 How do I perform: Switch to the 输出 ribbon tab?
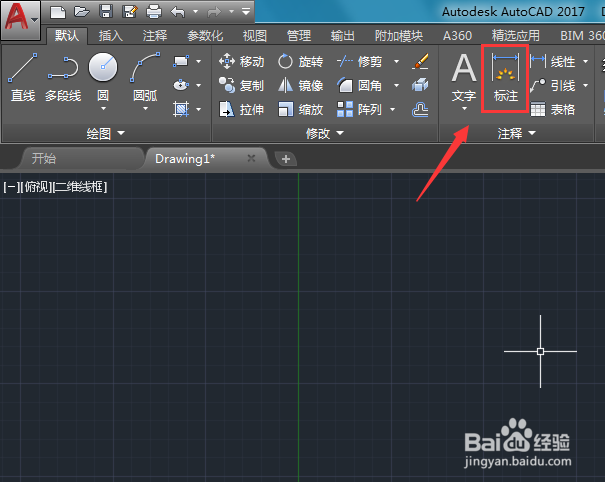coord(343,36)
